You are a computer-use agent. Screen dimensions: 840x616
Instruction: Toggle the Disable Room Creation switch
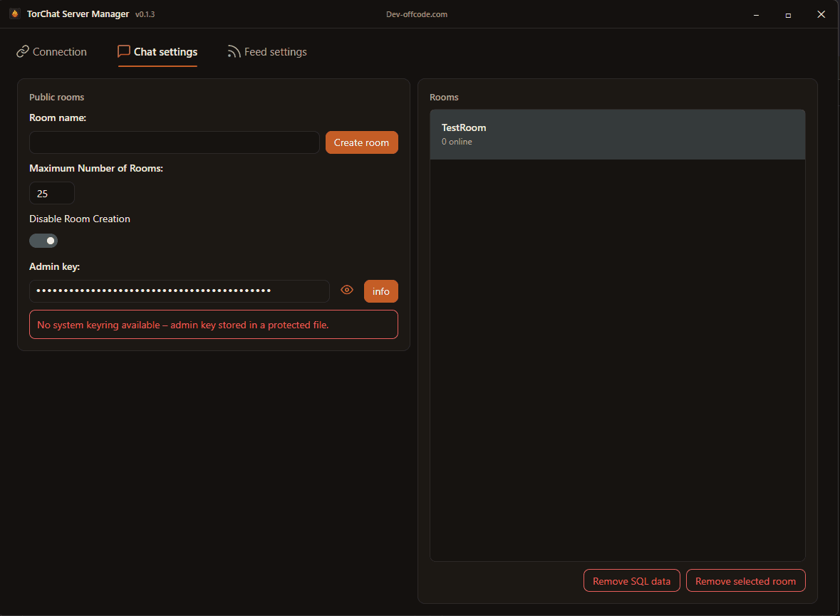43,241
